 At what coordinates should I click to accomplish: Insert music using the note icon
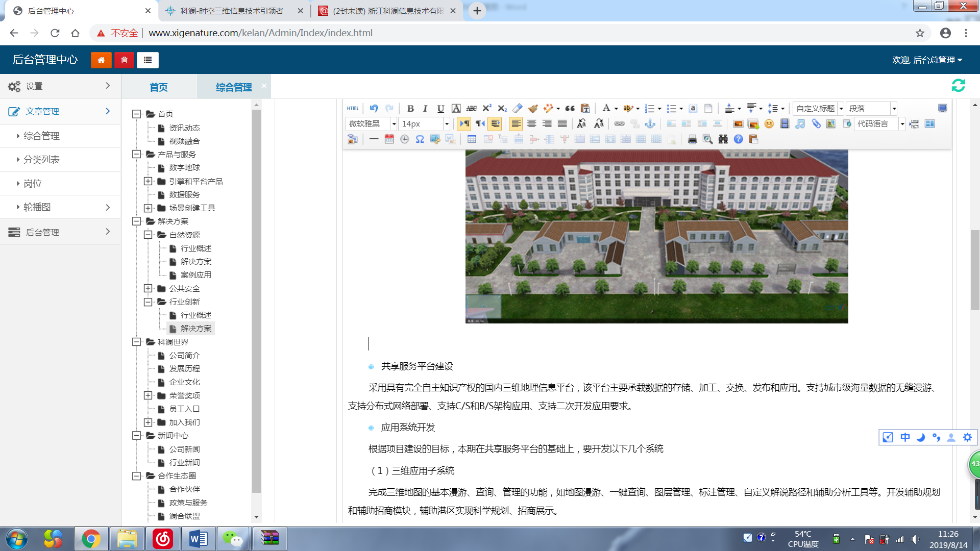[x=800, y=124]
